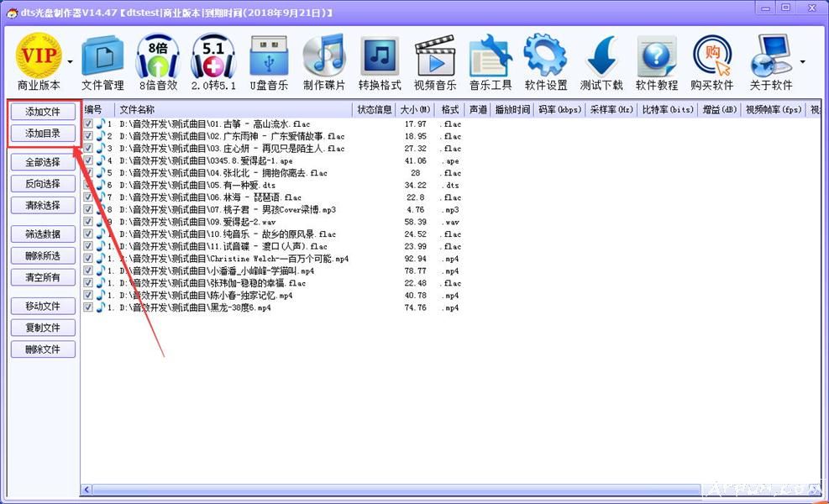Click the 添加文件 add file button
This screenshot has height=504, width=829.
[x=42, y=111]
